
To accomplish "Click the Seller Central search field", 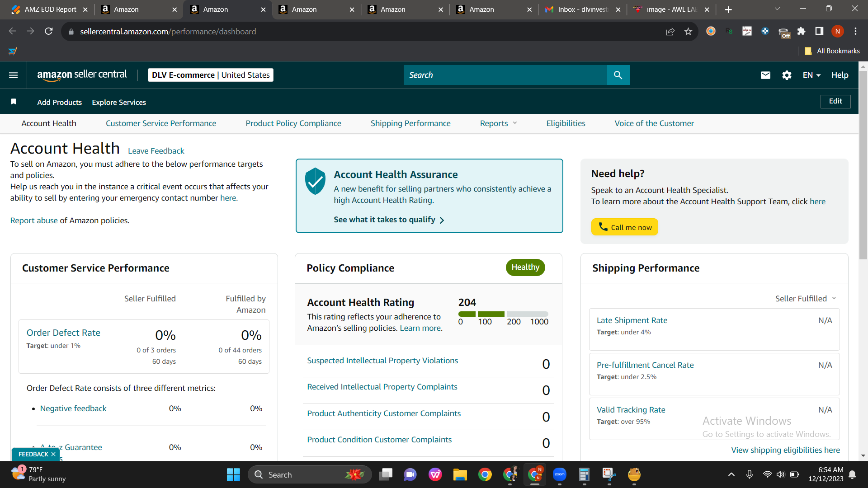I will (505, 75).
